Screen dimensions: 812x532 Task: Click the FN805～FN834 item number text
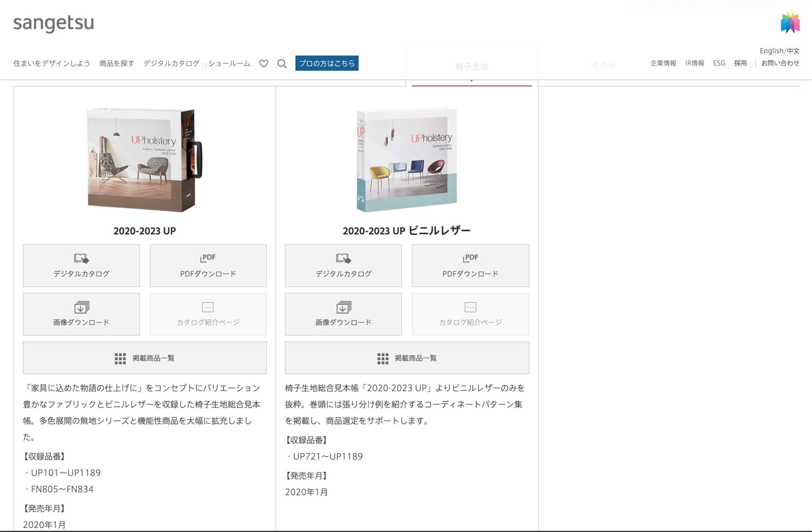click(x=62, y=489)
